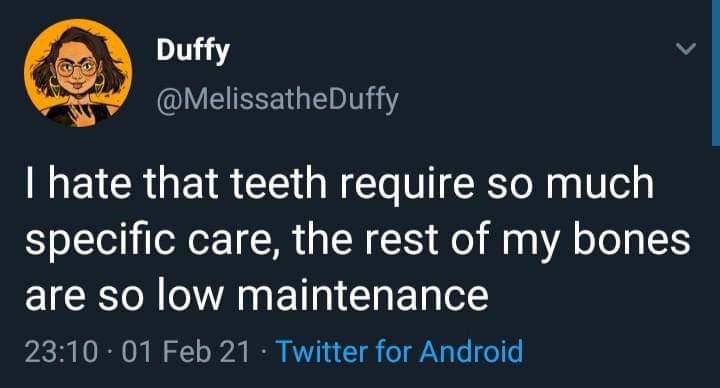Screen dimensions: 720x388
Task: Grab the blue scrollbar on right edge
Action: tap(716, 73)
